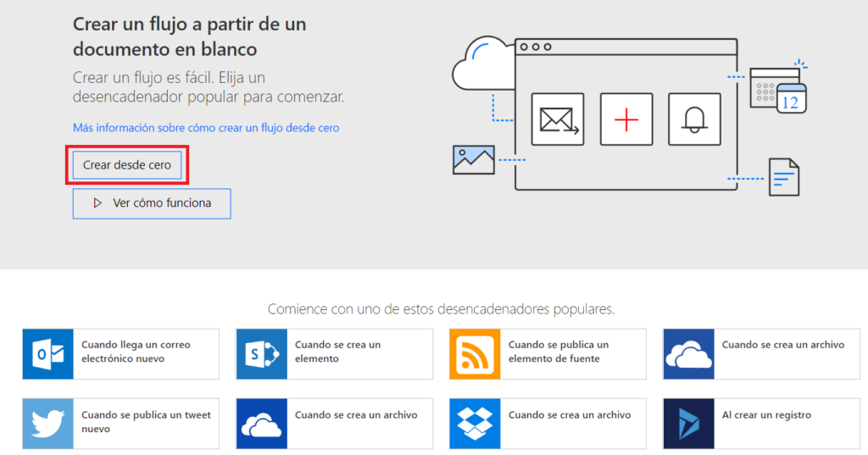The width and height of the screenshot is (868, 455).
Task: Click the Crear desde cero button
Action: tap(127, 165)
